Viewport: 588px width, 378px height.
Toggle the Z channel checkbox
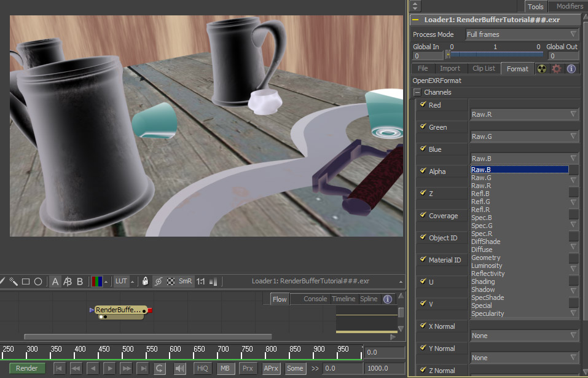click(423, 193)
